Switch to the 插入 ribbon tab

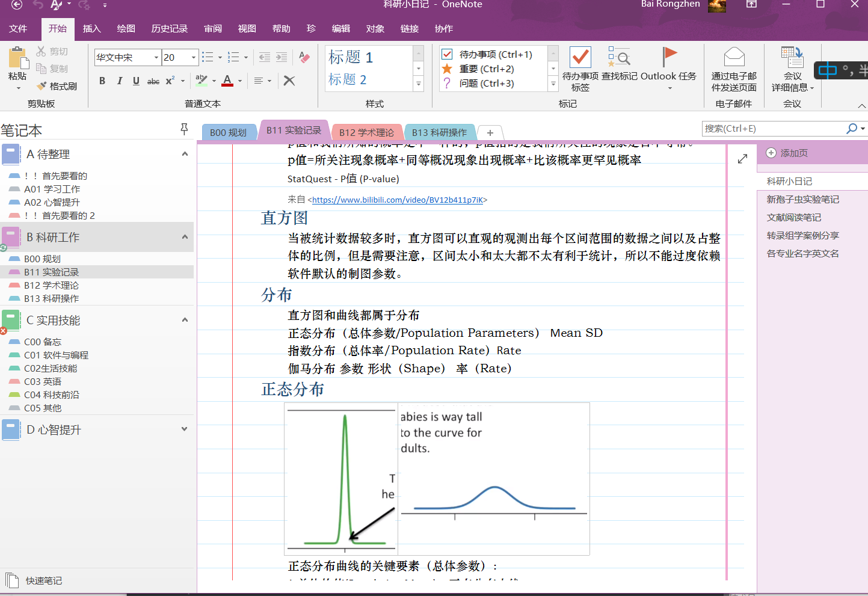tap(91, 29)
